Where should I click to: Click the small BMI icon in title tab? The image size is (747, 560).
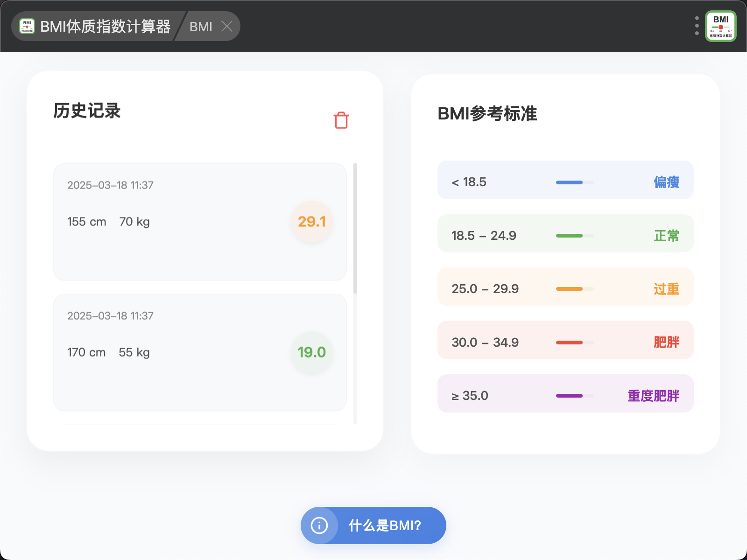click(27, 26)
